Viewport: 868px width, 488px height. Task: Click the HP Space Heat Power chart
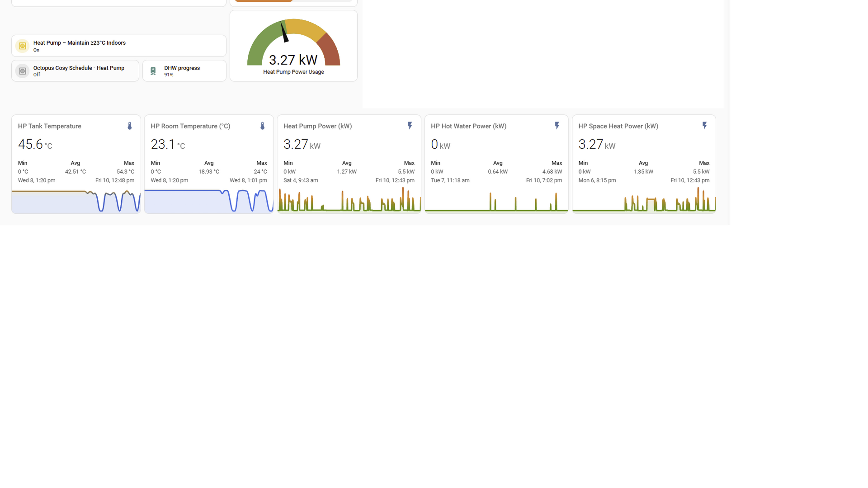click(643, 203)
